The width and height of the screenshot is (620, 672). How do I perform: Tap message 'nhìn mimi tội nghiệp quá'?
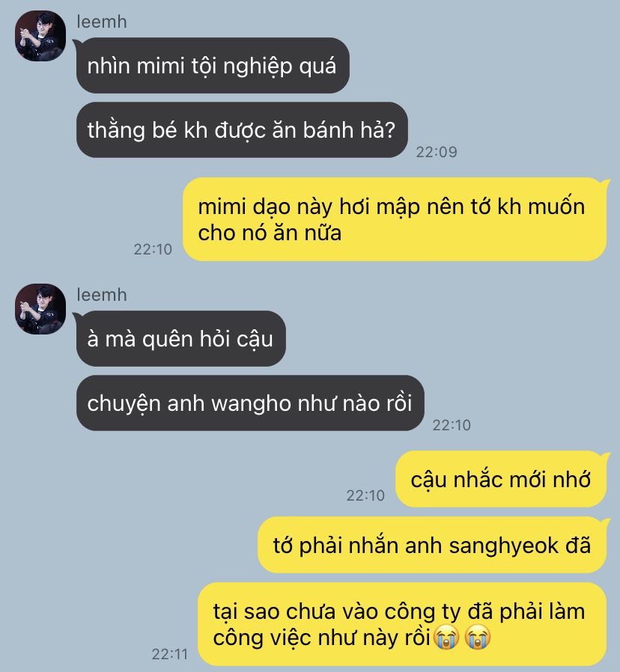212,66
